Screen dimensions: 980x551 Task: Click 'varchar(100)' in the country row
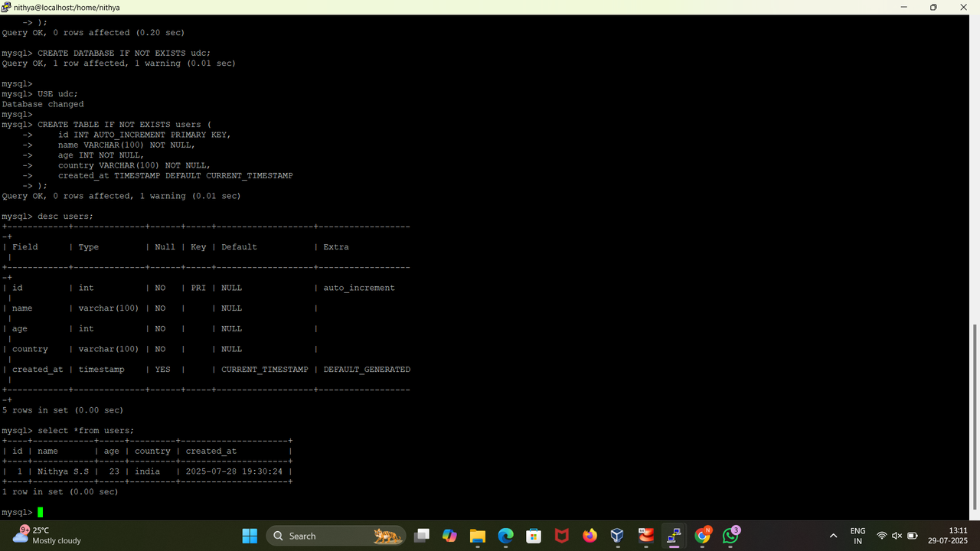pos(109,349)
